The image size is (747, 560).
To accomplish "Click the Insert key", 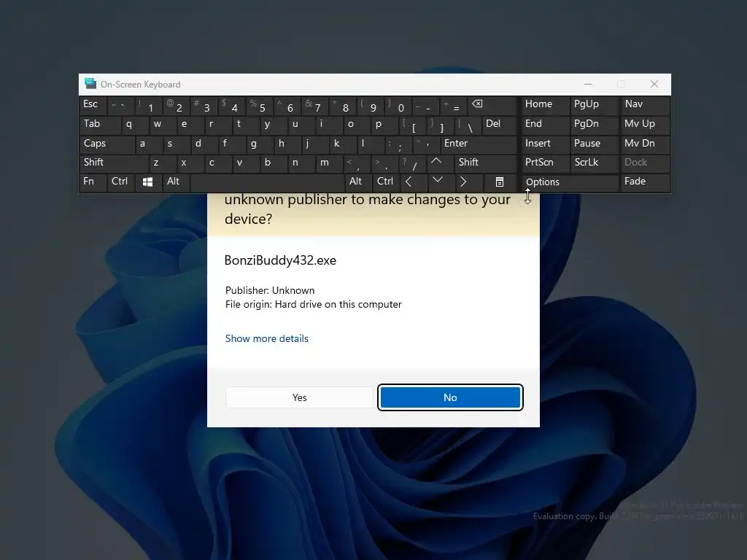I will click(x=545, y=144).
